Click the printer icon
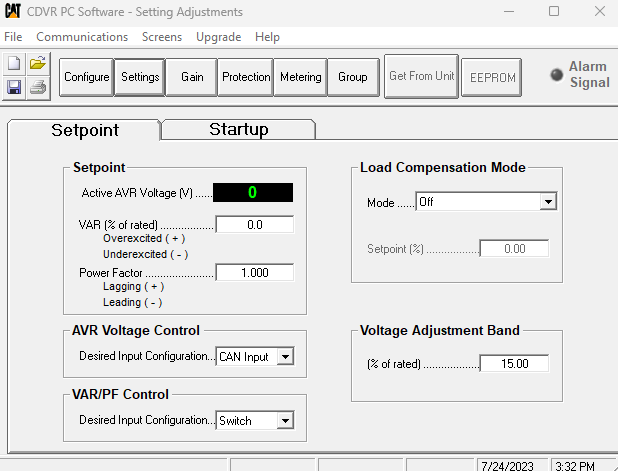 click(38, 87)
